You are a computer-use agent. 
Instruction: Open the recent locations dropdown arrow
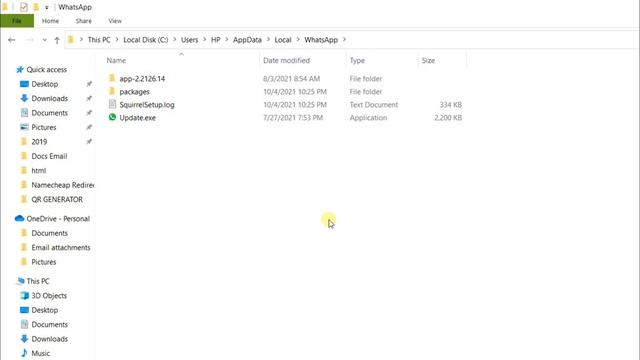pyautogui.click(x=44, y=40)
